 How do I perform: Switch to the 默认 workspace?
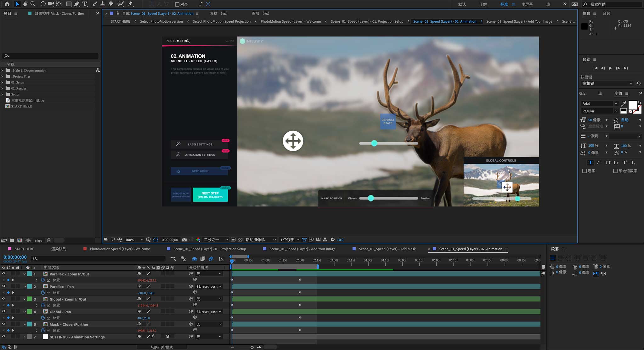[x=462, y=4]
